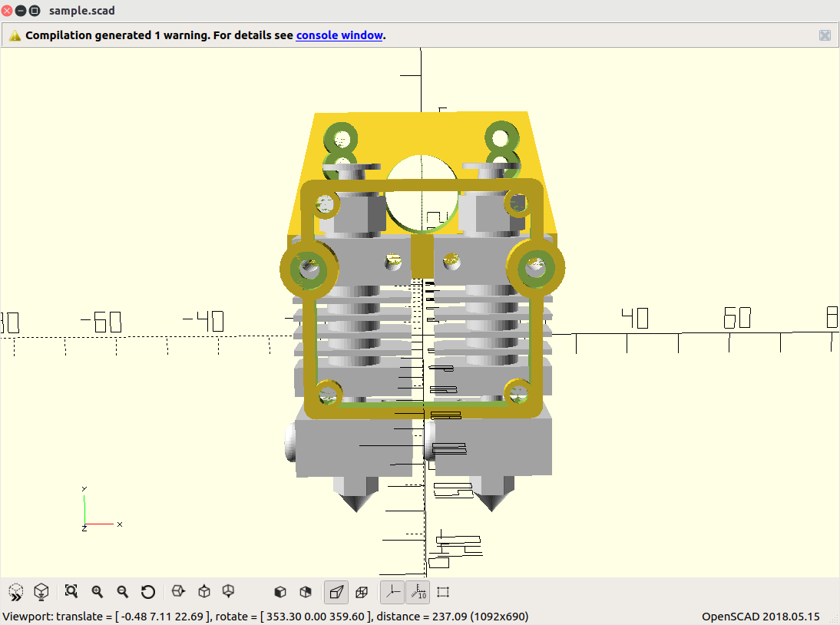Click the sample.scad window title
Viewport: 840px width, 625px height.
click(82, 11)
